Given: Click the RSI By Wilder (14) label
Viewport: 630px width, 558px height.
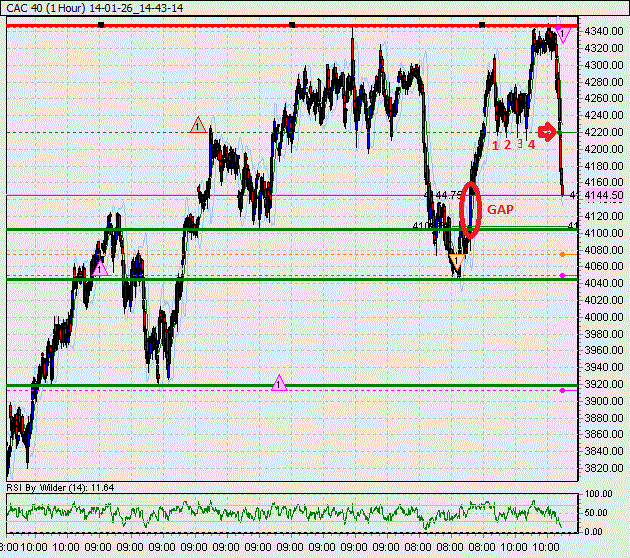Looking at the screenshot, I should click(x=60, y=488).
